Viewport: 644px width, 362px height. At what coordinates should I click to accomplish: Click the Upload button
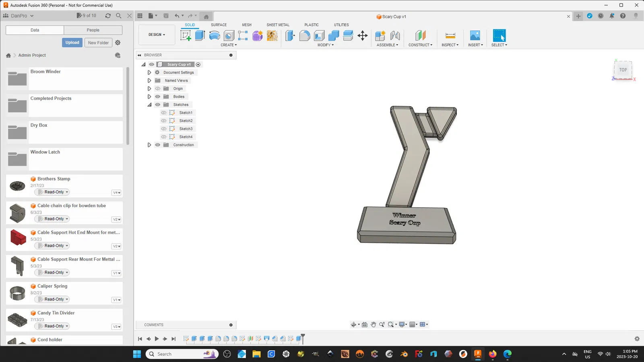[72, 43]
